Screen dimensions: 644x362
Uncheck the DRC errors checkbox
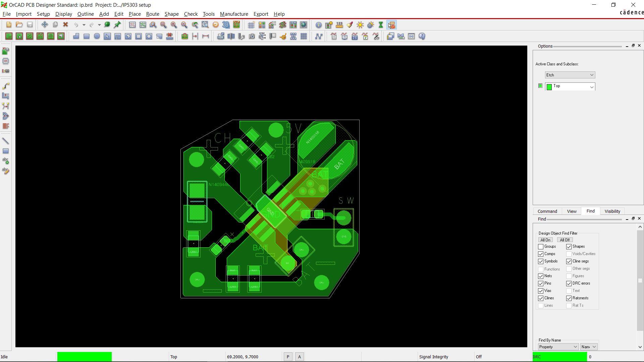click(x=569, y=284)
